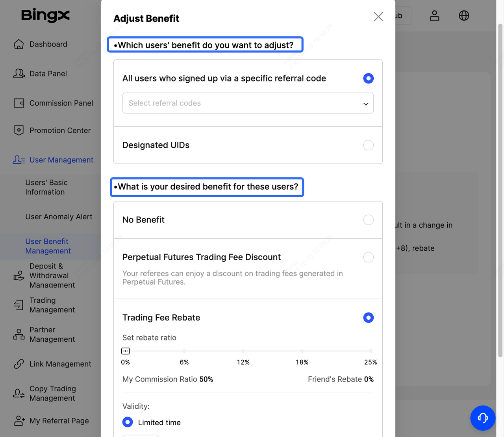Click the language globe icon
This screenshot has height=437, width=504.
[464, 16]
